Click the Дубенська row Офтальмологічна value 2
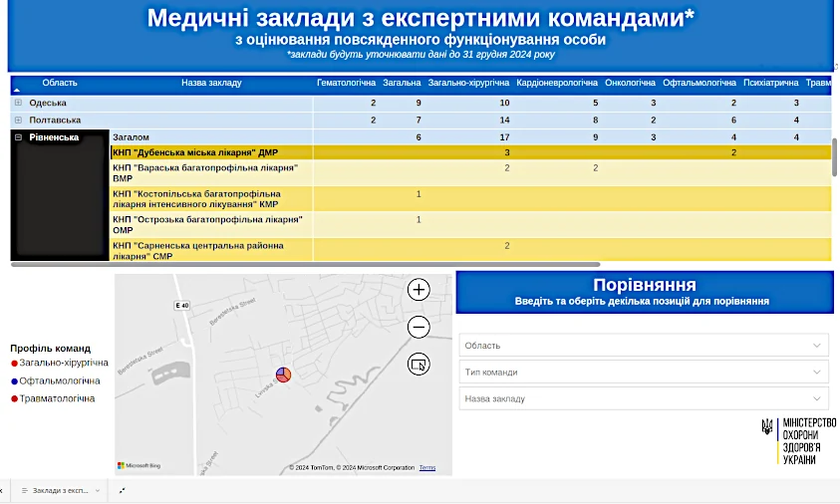The height and width of the screenshot is (504, 840). pyautogui.click(x=733, y=152)
